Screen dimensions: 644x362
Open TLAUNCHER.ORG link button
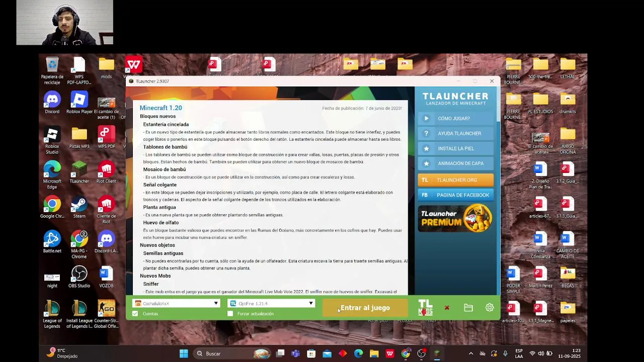455,180
